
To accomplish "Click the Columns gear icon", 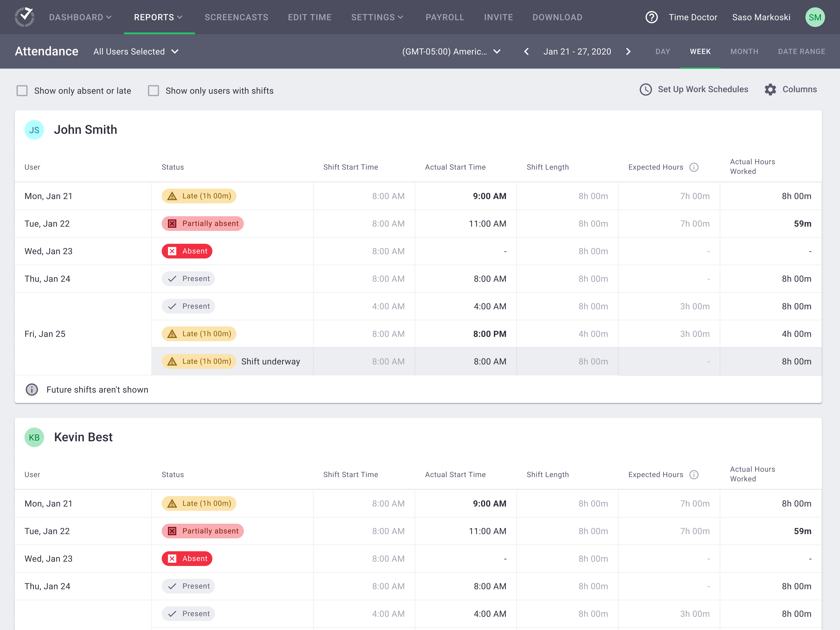I will (x=770, y=90).
